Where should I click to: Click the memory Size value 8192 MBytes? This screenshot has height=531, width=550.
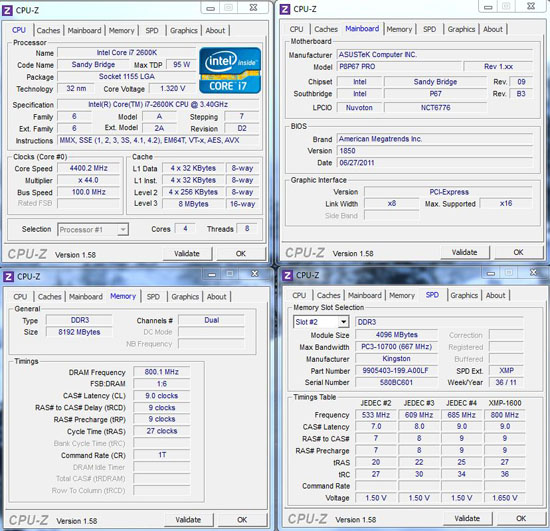(x=79, y=332)
